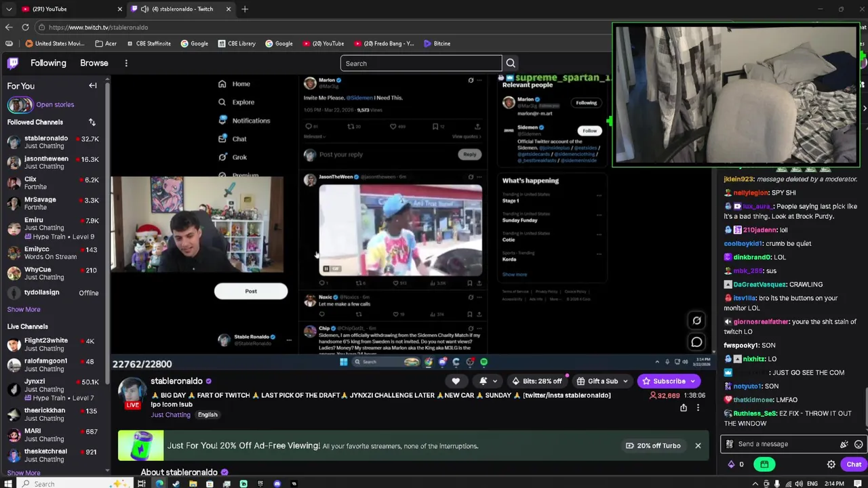
Task: Click the address bar URL
Action: 98,27
